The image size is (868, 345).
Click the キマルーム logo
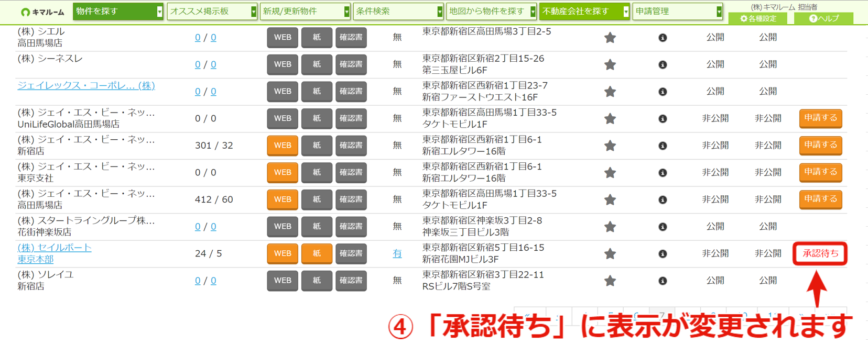[42, 12]
